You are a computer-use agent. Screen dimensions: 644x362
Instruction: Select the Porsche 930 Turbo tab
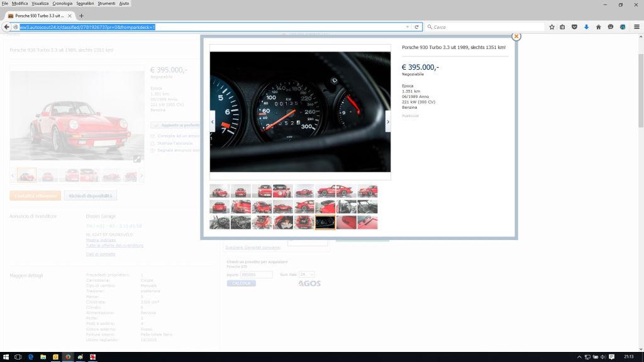tap(40, 16)
